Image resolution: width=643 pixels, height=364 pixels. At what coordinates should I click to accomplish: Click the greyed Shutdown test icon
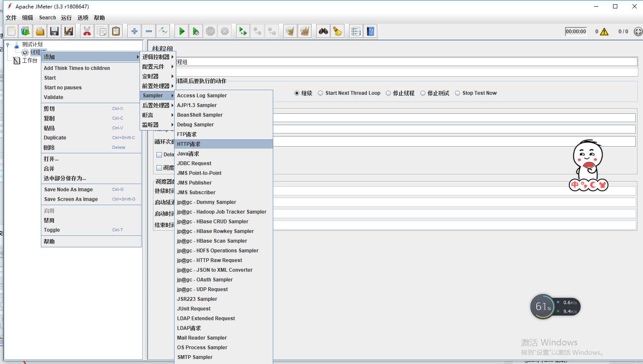tap(225, 31)
